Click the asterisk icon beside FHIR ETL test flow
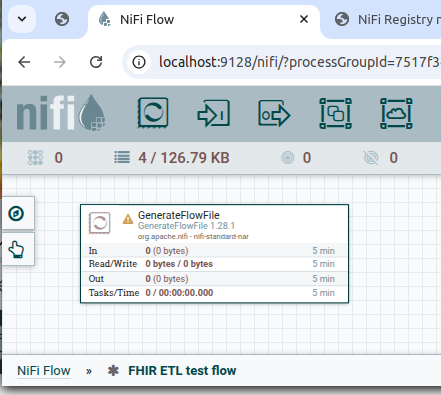Viewport: 441px width, 395px height. pos(113,371)
